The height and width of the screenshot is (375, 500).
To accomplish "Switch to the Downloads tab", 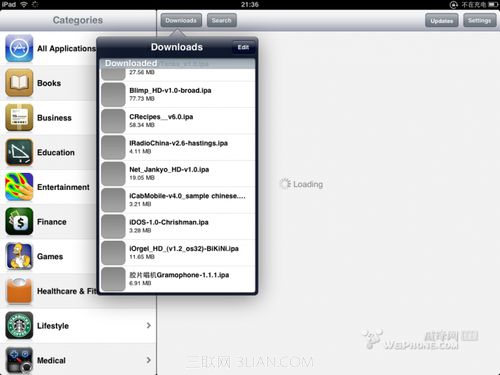I will (x=181, y=20).
